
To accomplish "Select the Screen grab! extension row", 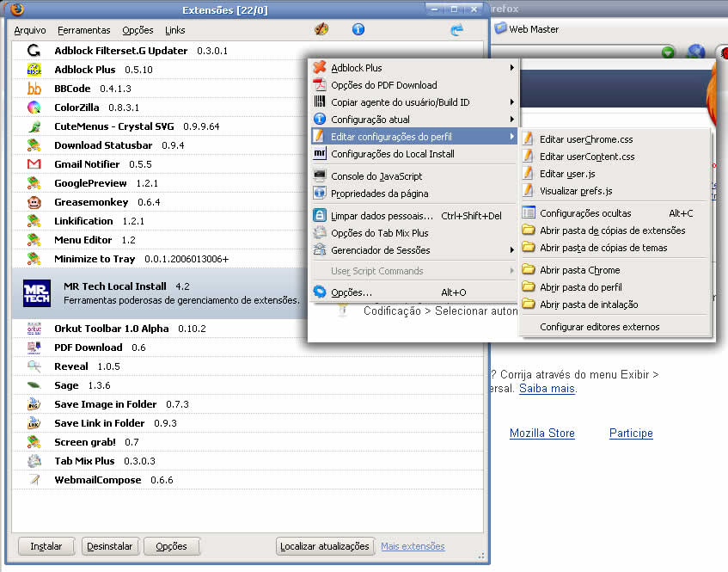I will (248, 442).
